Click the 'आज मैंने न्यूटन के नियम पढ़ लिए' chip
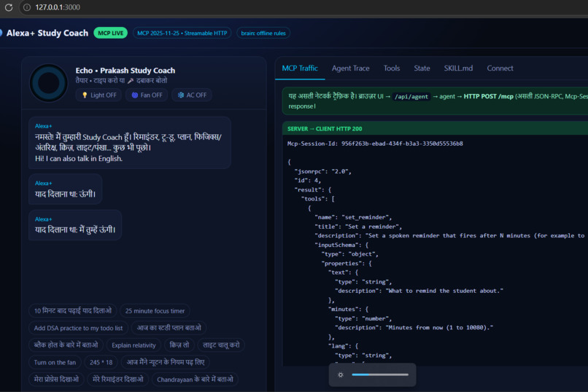588x392 pixels. click(x=166, y=362)
